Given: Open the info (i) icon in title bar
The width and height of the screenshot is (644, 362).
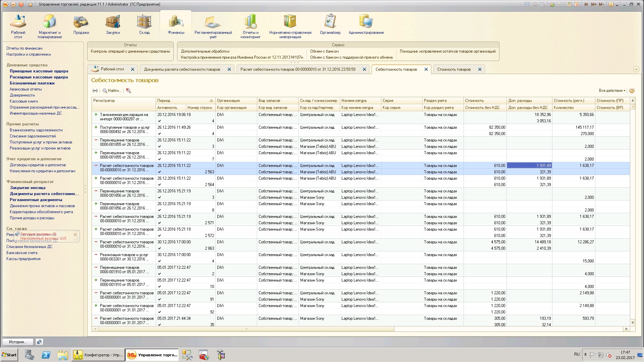Looking at the screenshot, I should (611, 4).
